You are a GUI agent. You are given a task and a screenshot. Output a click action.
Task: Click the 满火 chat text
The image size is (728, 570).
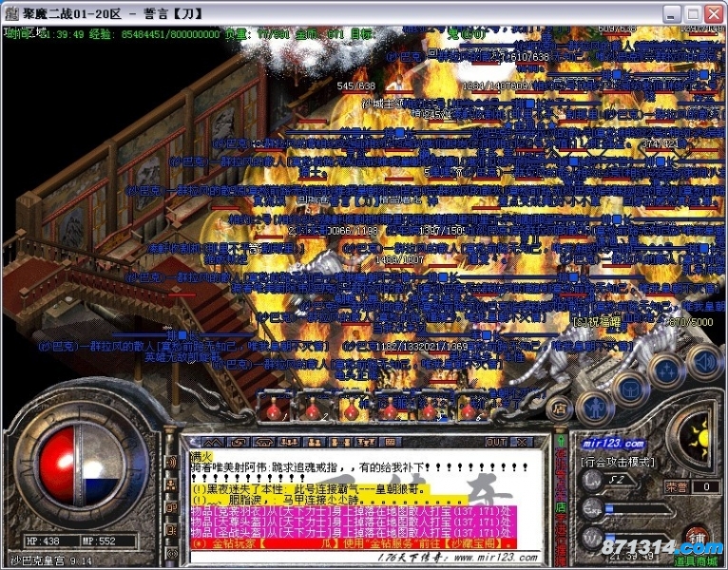click(201, 457)
